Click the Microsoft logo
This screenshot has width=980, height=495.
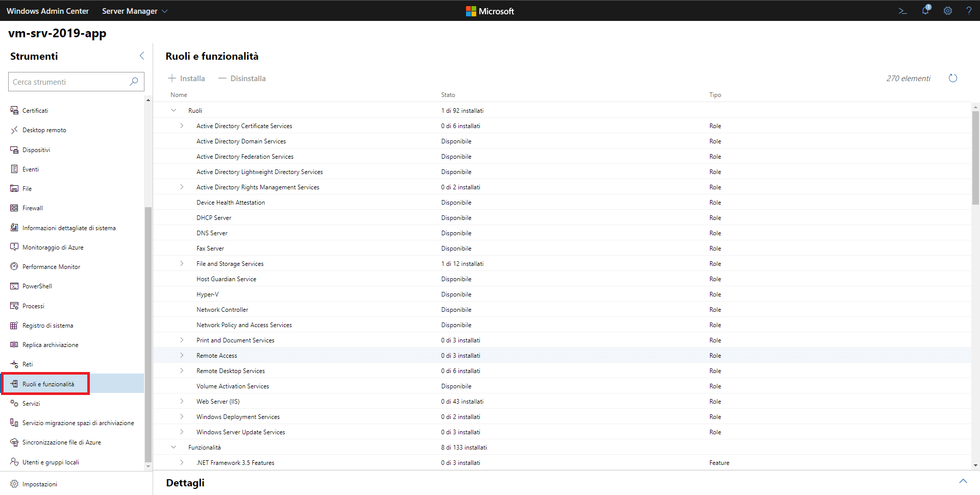pyautogui.click(x=490, y=11)
